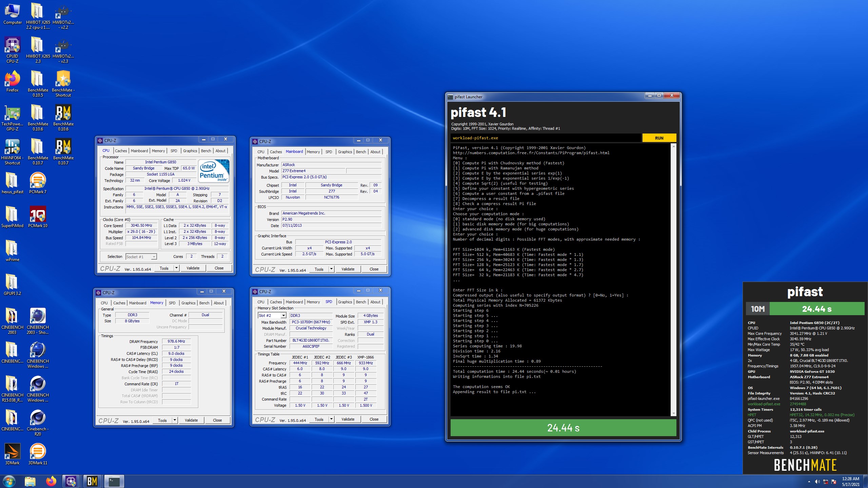
Task: Switch to BenchMate in the taskbar
Action: [92, 481]
